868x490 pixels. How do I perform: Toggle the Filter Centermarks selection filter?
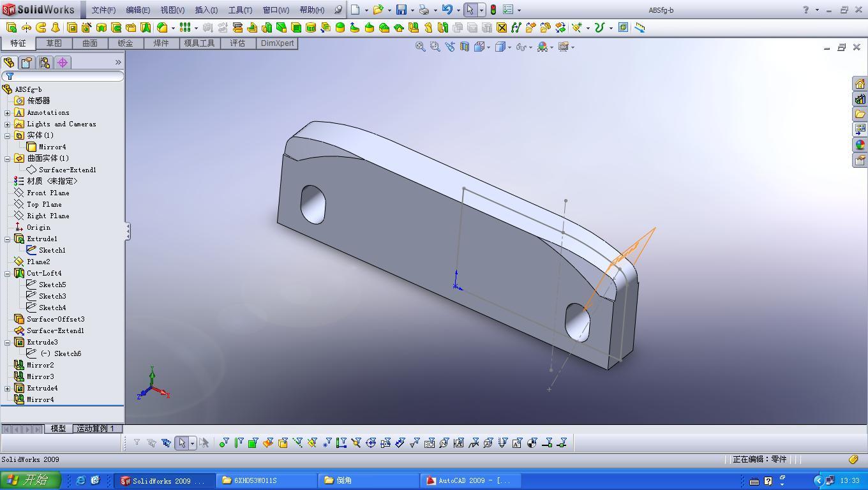371,443
